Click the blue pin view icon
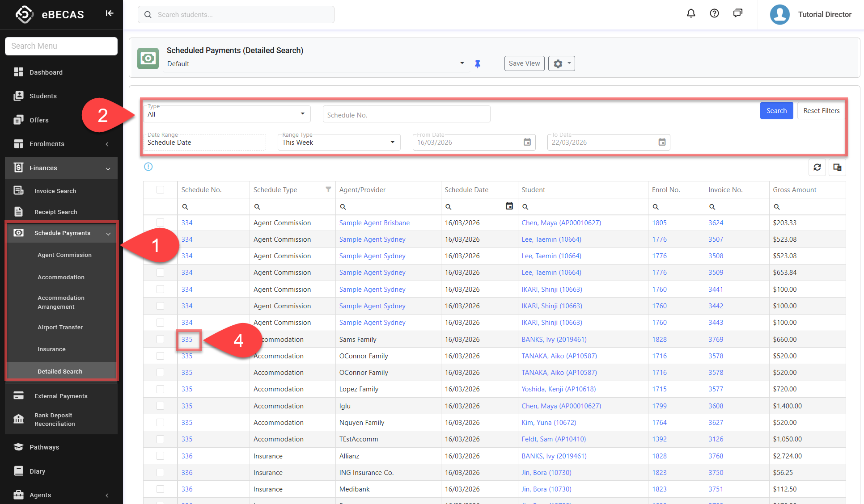Image resolution: width=864 pixels, height=504 pixels. point(478,64)
